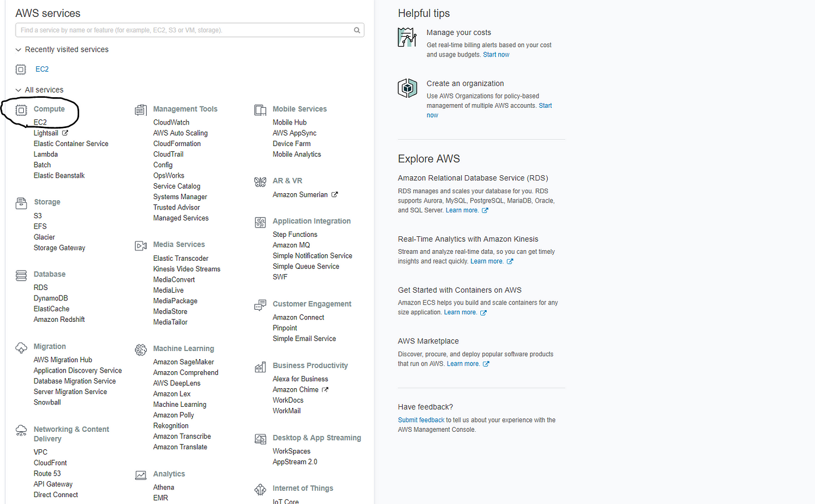Focus the Find a service search field
The image size is (815, 504).
190,30
